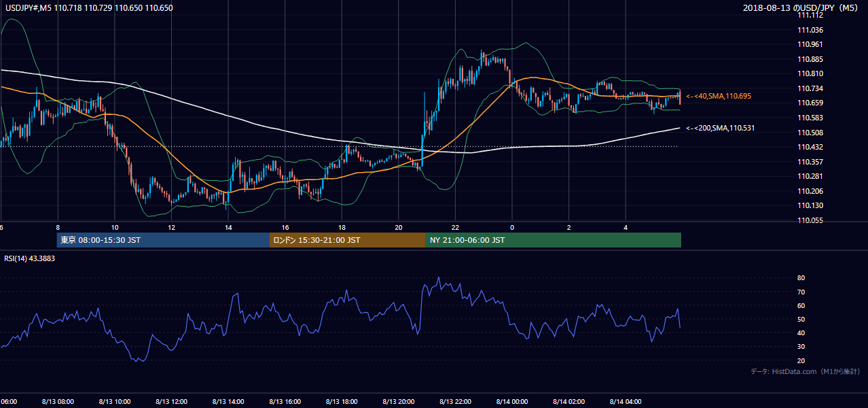Click price axis value 111.112

click(810, 15)
